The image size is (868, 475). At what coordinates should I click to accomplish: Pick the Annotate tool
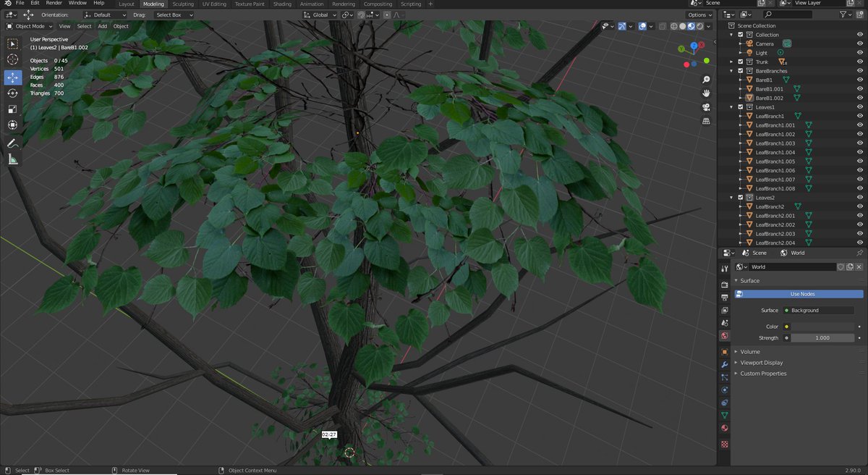(12, 143)
